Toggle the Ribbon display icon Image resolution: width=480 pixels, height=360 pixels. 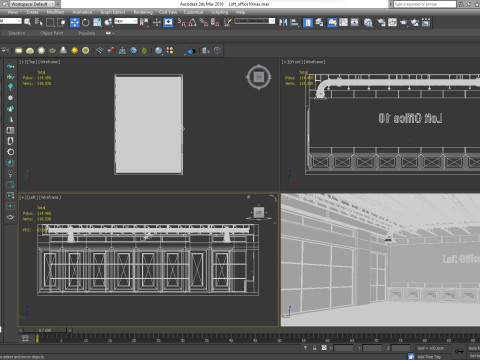[332, 22]
